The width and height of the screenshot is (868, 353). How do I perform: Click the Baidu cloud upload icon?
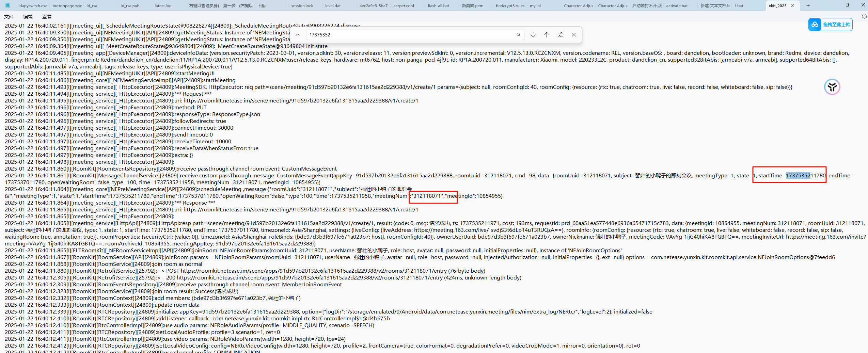click(x=815, y=25)
